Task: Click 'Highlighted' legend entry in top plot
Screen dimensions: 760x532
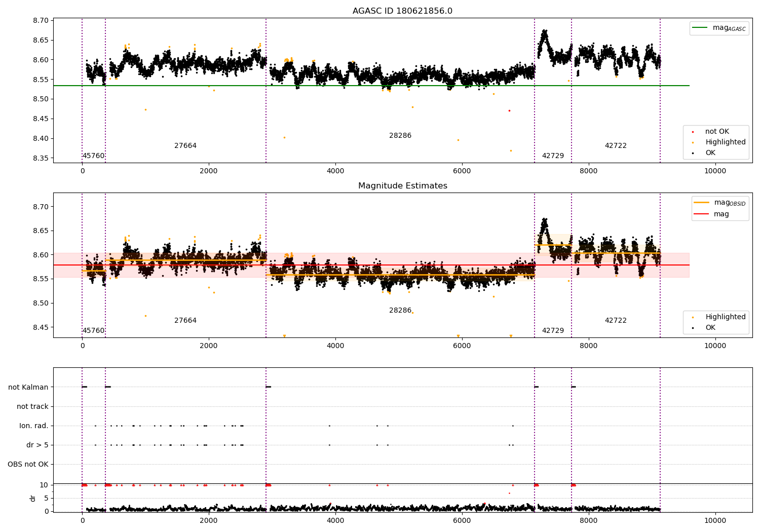Action: coord(718,142)
